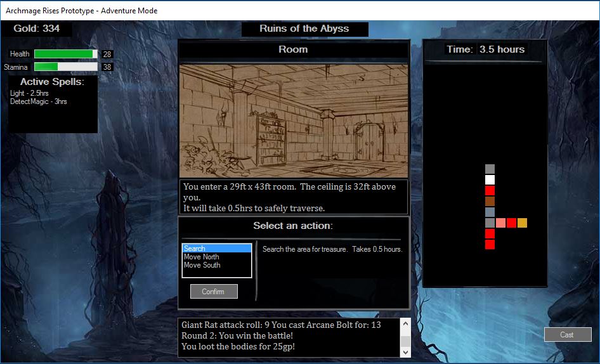Click 'DetectMagic - 3hrs' active spell
The image size is (600, 364).
(38, 101)
